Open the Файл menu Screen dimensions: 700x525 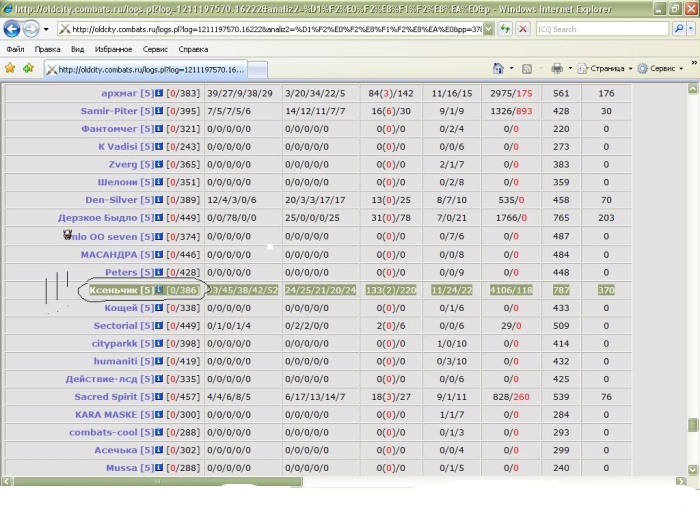tap(15, 49)
